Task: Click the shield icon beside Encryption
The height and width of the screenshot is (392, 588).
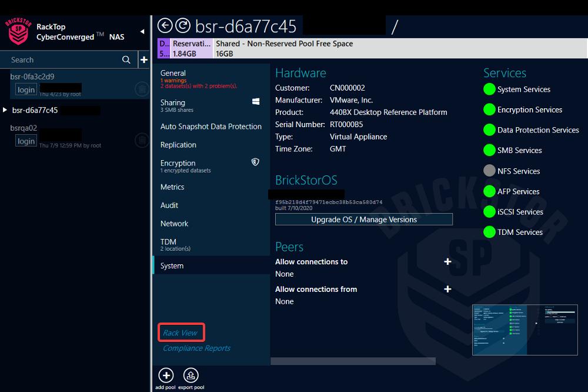Action: click(x=255, y=161)
